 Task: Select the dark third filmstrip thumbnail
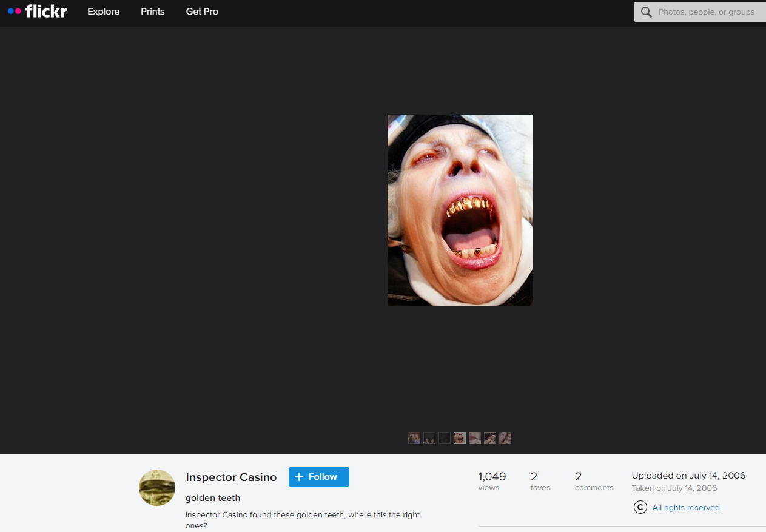445,438
